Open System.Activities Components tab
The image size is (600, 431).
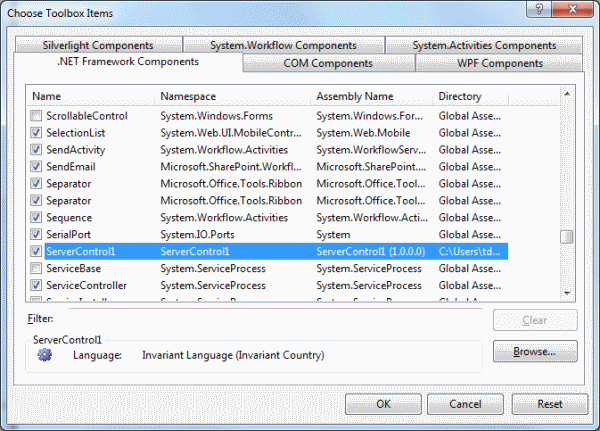point(484,45)
